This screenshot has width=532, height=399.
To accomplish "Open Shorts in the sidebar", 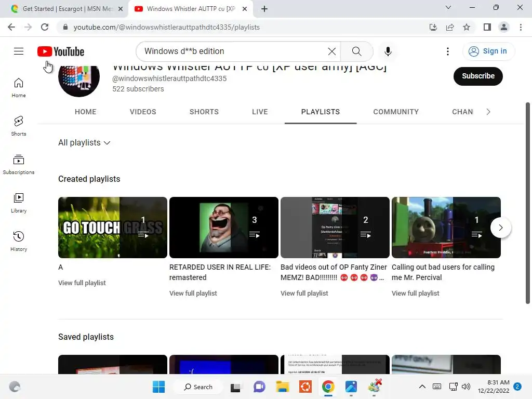I will 19,126.
